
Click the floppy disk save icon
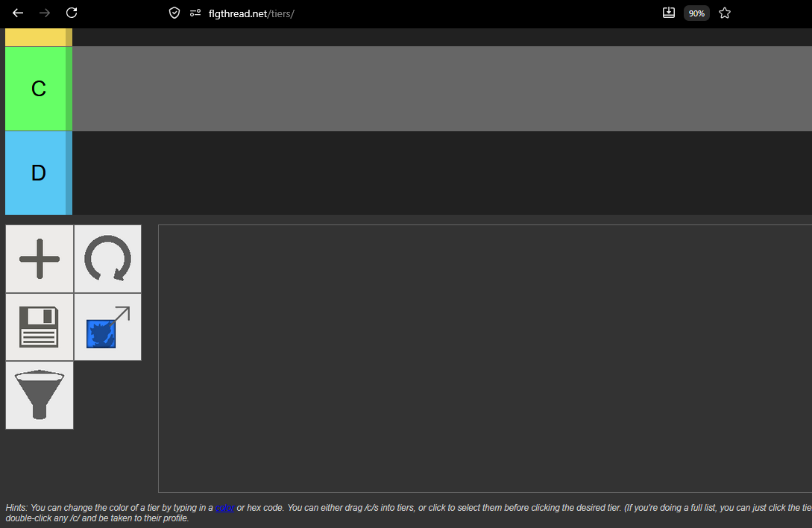point(40,327)
